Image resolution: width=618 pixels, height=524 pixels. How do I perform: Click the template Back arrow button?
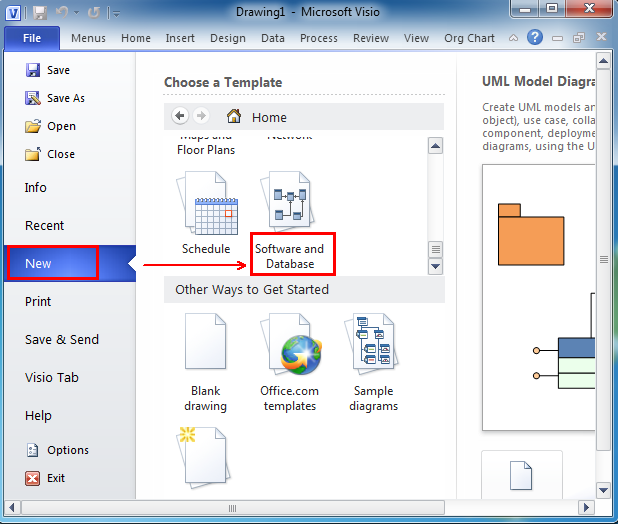click(x=180, y=116)
